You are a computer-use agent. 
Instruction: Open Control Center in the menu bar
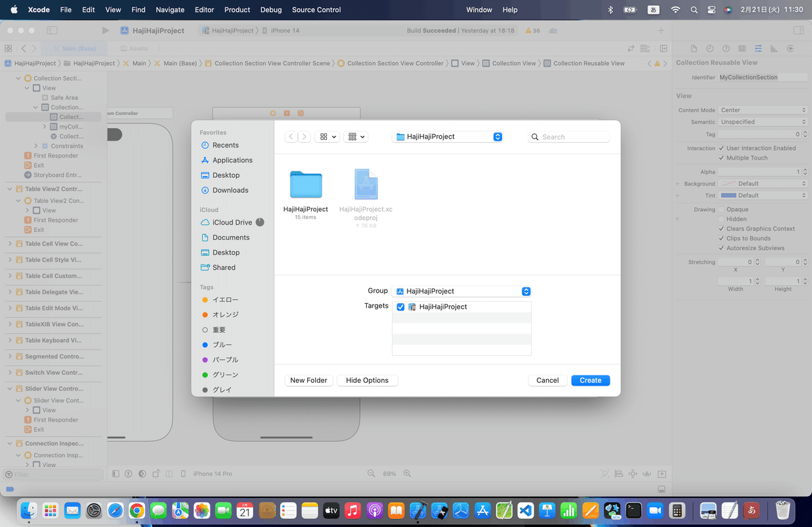pos(711,10)
